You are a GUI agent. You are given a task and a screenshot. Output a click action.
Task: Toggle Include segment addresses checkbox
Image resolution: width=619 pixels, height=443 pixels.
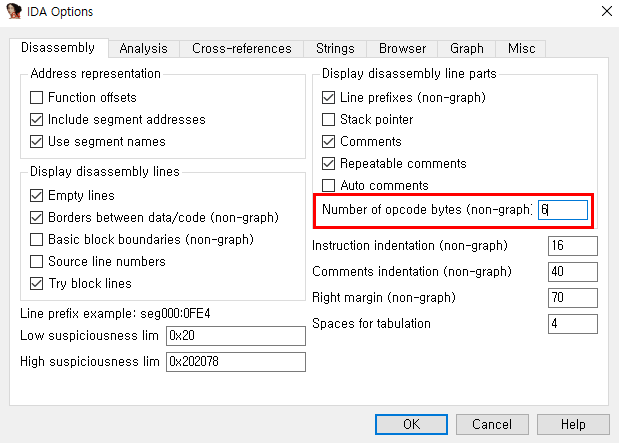(x=36, y=120)
